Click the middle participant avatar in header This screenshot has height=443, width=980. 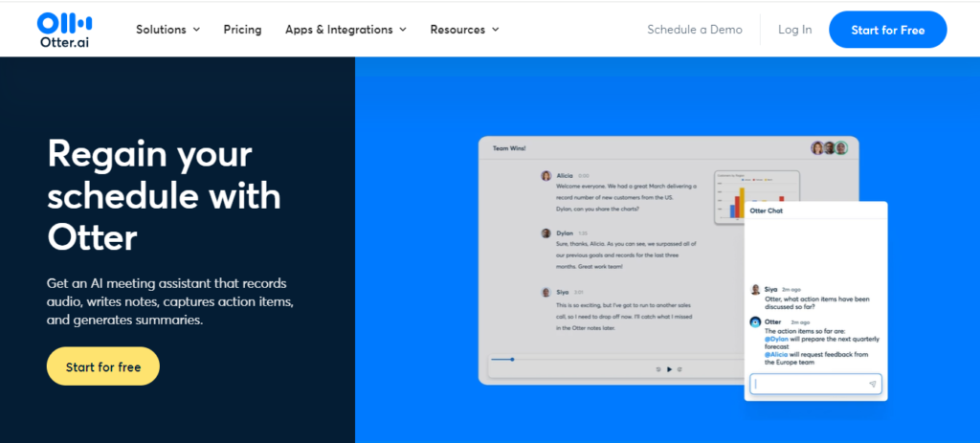[830, 148]
